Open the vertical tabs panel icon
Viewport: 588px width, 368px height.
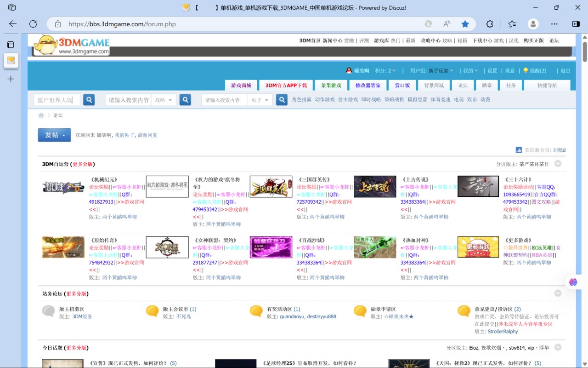click(x=11, y=45)
